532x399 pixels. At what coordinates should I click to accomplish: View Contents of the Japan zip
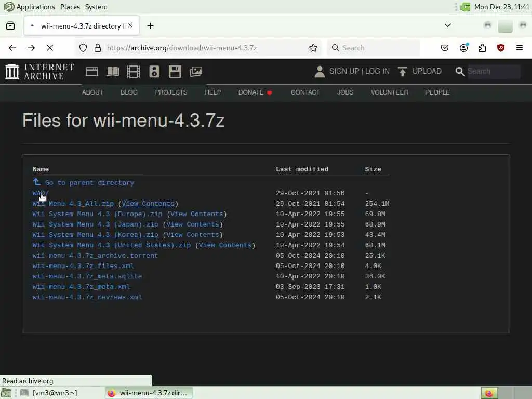[192, 224]
